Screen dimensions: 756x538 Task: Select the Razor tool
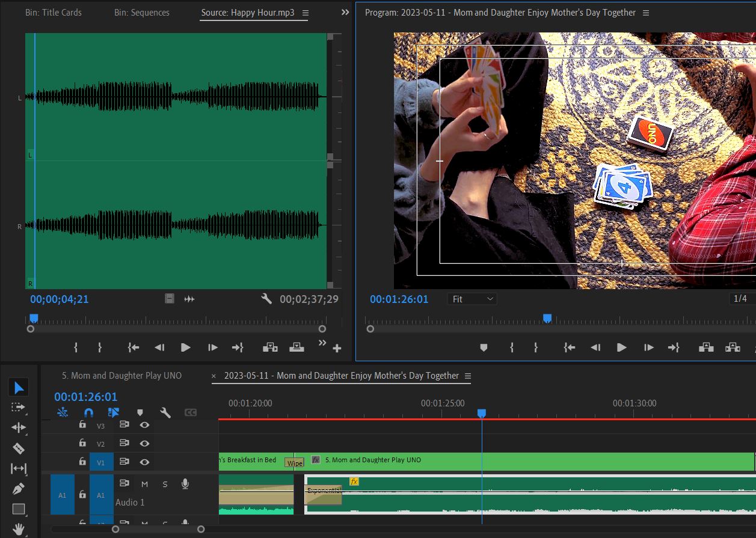pos(19,448)
